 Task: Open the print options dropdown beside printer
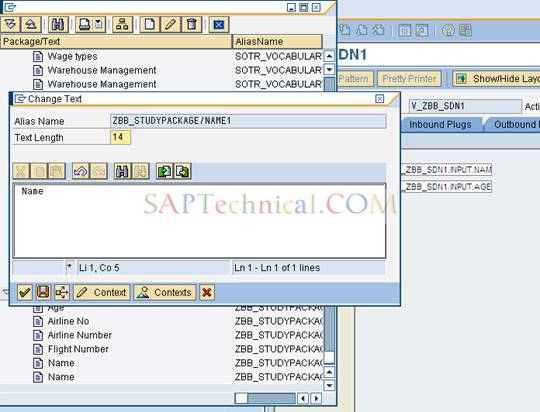coord(99,24)
